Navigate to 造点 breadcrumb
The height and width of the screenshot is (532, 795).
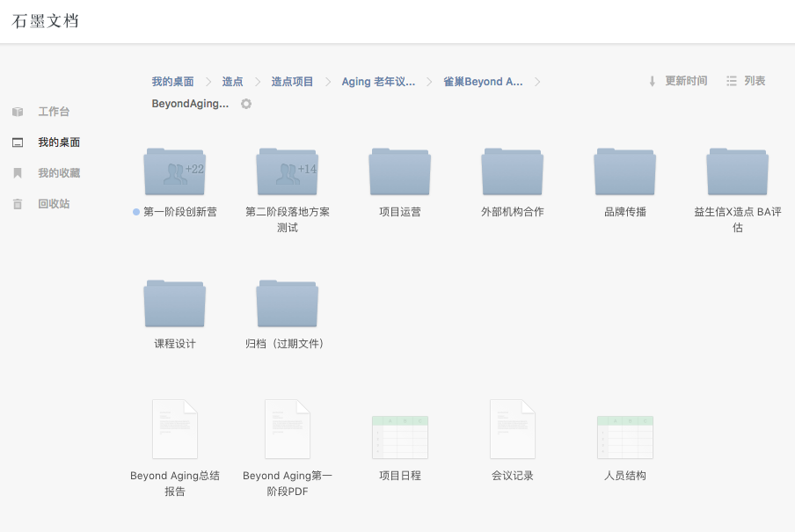[x=232, y=82]
